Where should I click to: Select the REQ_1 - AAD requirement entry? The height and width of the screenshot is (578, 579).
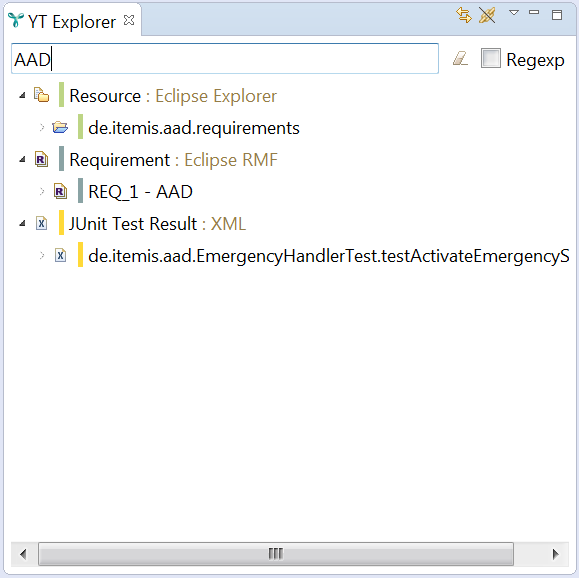point(140,192)
